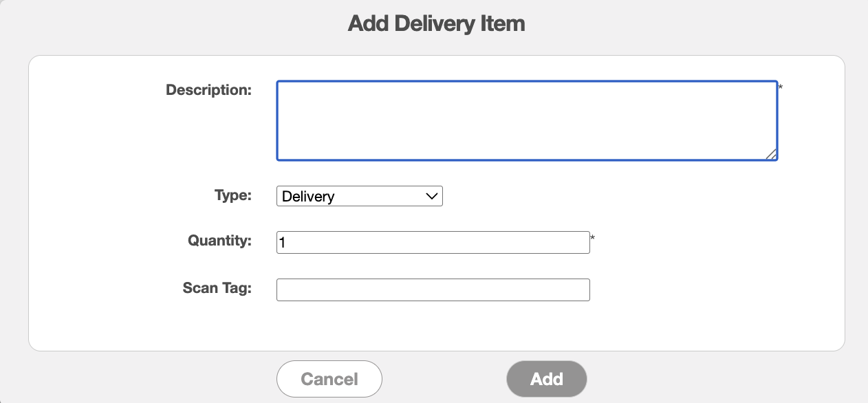This screenshot has width=868, height=403.
Task: Click into the Quantity input field
Action: 433,242
